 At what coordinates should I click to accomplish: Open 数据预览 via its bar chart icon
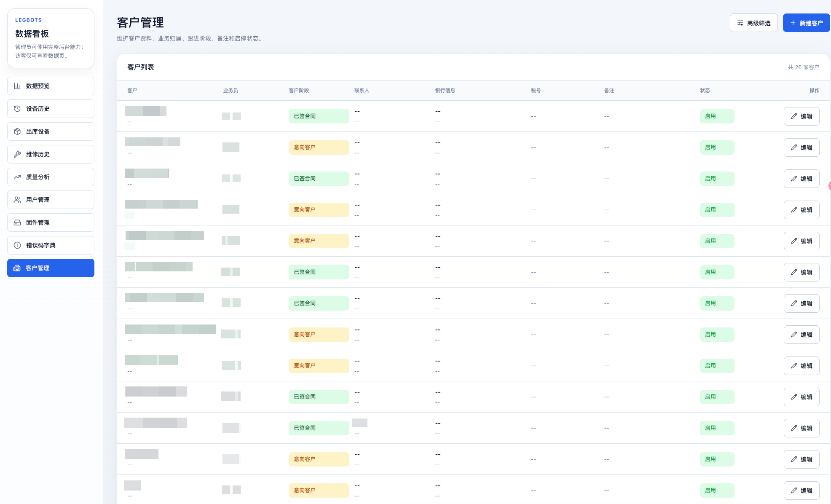[x=17, y=86]
